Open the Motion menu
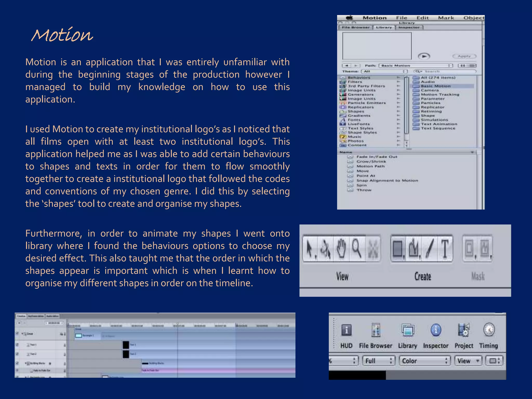The image size is (532, 399). [x=375, y=18]
